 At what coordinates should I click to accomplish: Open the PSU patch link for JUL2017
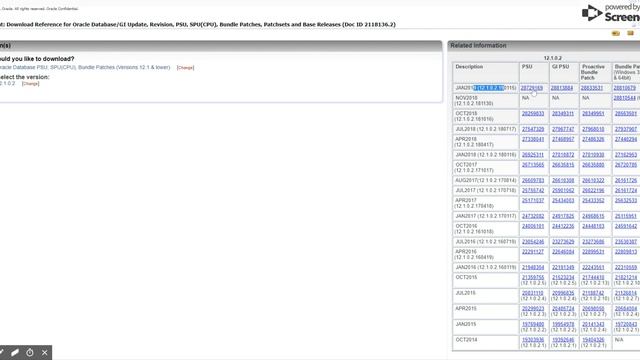tap(533, 191)
